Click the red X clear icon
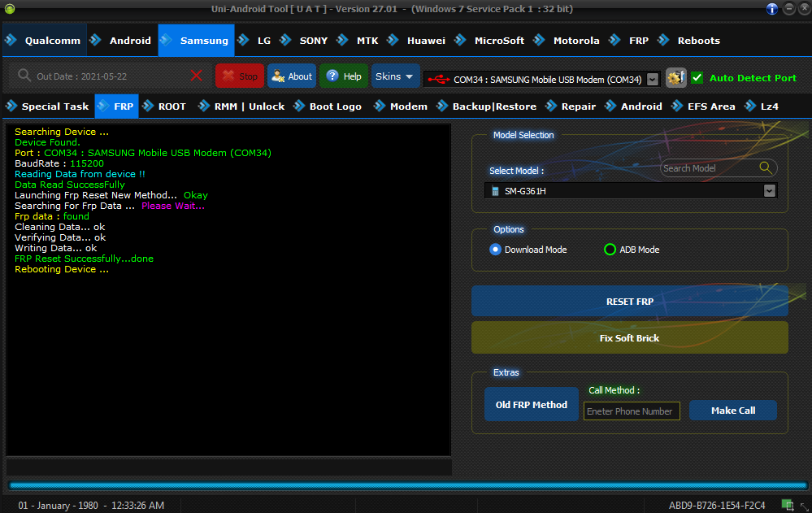The height and width of the screenshot is (513, 812). [196, 76]
